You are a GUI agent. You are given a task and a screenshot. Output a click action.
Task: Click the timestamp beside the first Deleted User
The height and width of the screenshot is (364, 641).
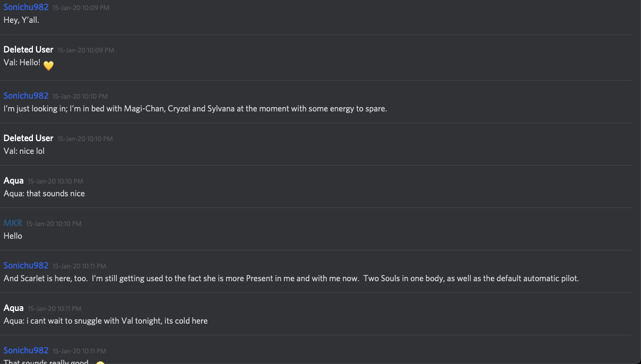[86, 50]
